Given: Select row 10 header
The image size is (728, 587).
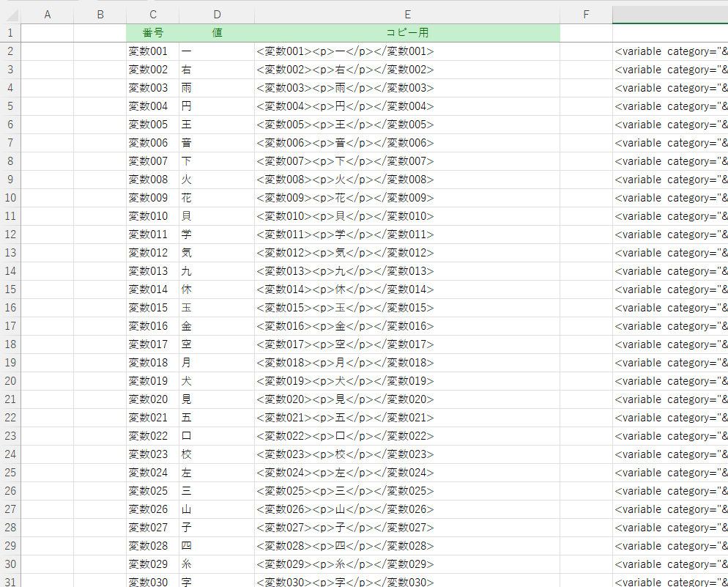Looking at the screenshot, I should tap(10, 198).
